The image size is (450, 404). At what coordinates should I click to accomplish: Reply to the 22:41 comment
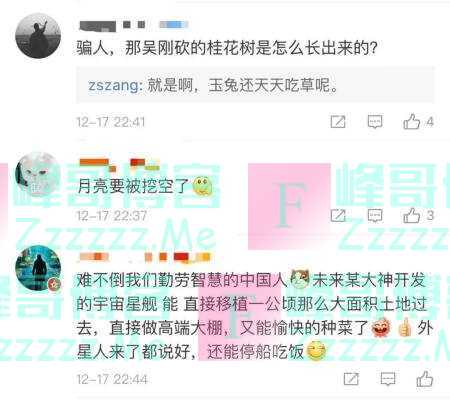tap(375, 122)
